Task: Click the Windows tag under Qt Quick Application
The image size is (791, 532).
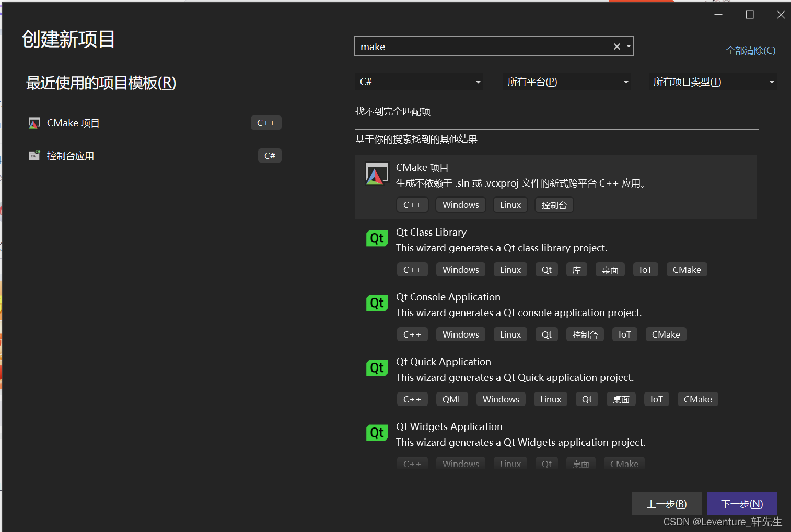Action: tap(501, 399)
